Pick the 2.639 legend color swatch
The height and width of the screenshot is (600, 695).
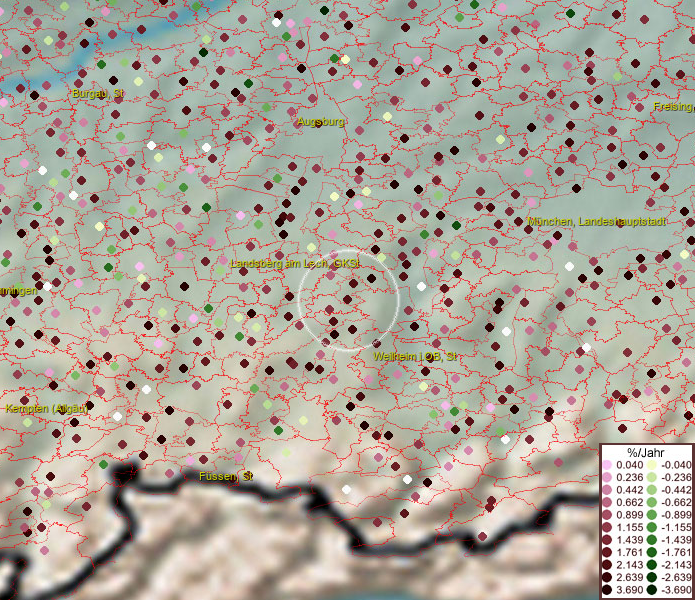(x=607, y=577)
